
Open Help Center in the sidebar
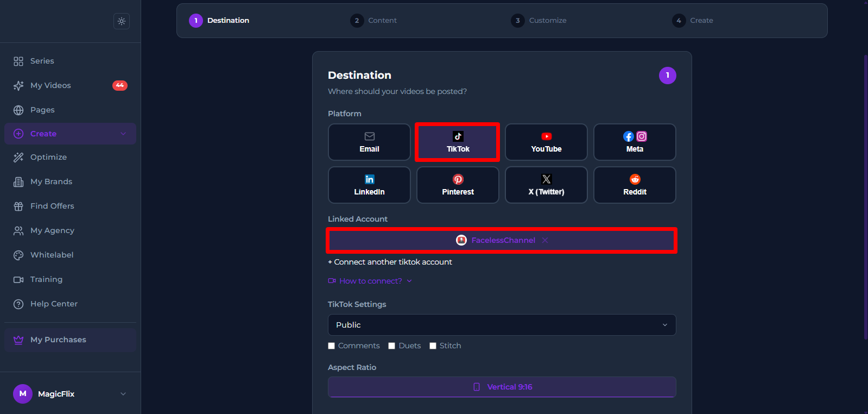pos(70,304)
